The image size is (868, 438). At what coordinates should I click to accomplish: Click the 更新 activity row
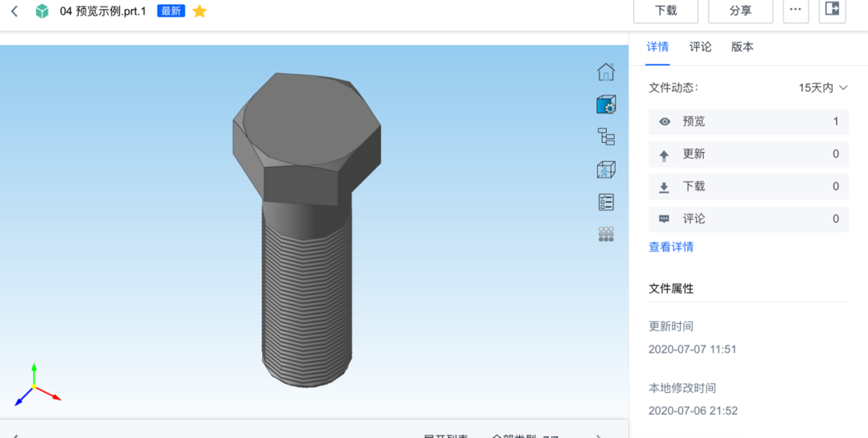748,154
